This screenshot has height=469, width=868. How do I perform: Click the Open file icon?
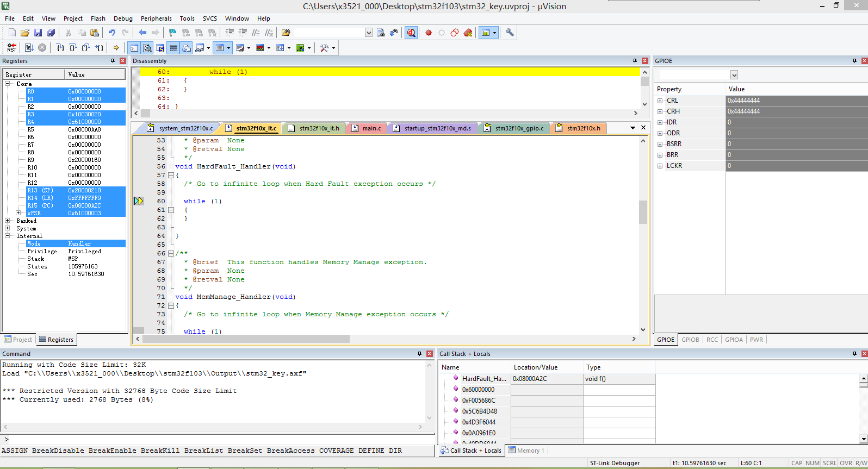point(25,33)
